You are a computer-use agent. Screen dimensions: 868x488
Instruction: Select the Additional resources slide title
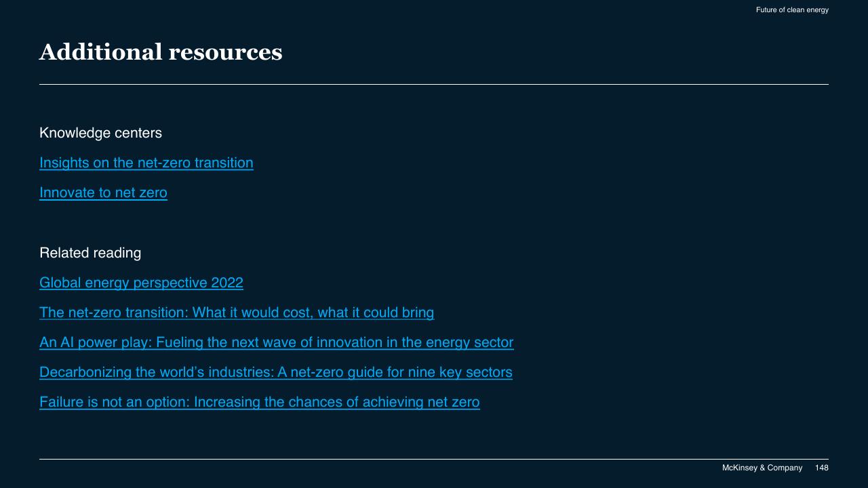pos(161,52)
